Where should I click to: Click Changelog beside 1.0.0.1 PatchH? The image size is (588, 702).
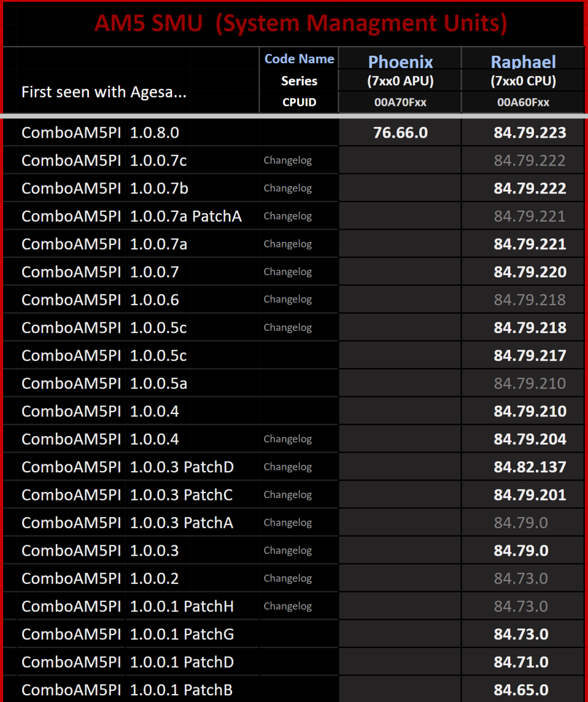pos(287,606)
